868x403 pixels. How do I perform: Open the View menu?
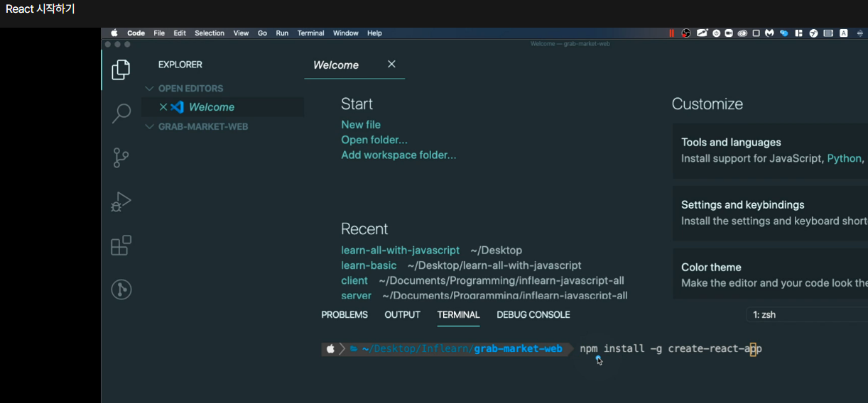(x=241, y=33)
